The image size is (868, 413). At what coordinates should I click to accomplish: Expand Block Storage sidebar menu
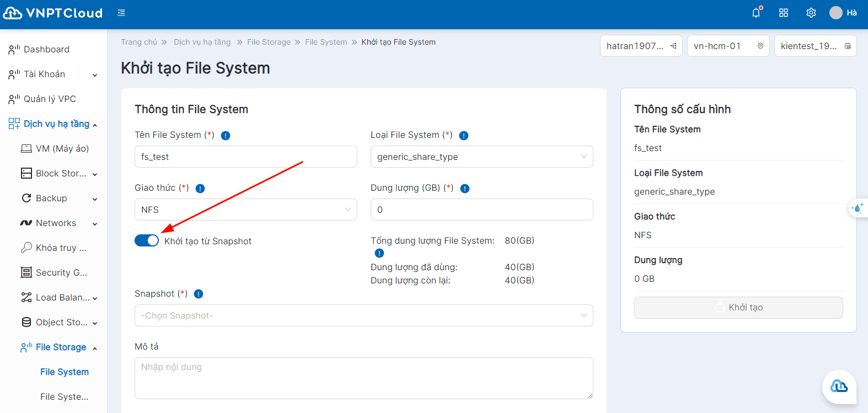click(x=60, y=173)
